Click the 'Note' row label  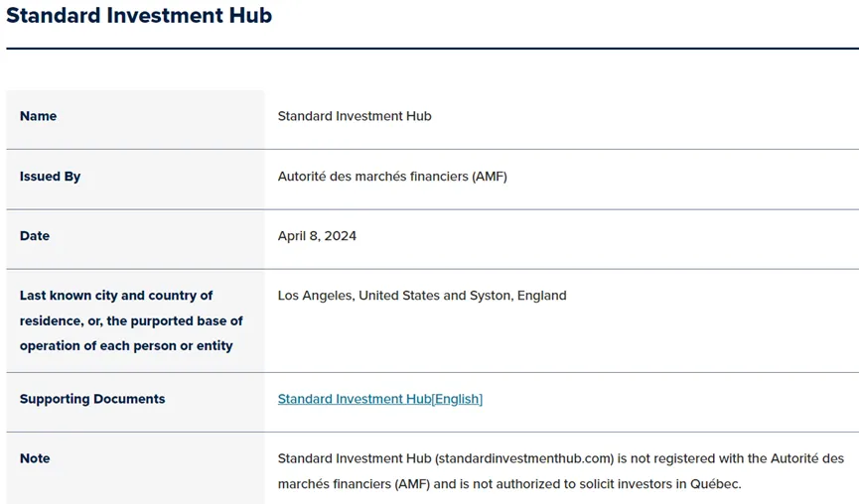[35, 458]
